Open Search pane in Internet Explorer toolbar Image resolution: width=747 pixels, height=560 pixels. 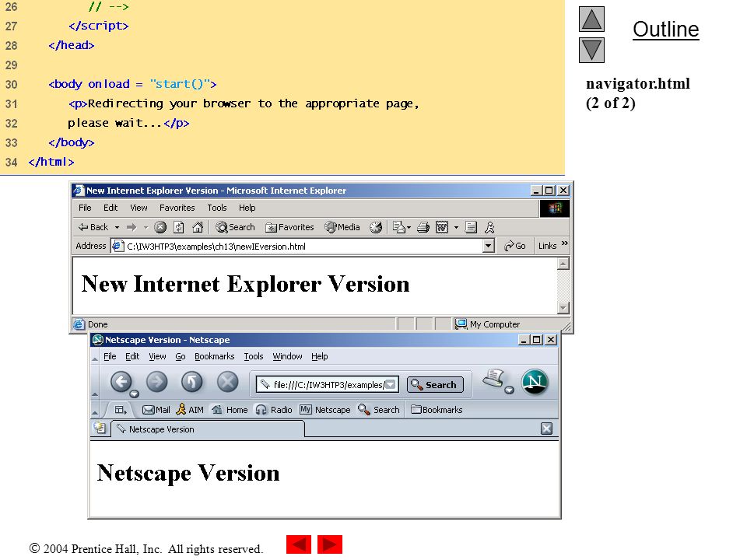235,227
